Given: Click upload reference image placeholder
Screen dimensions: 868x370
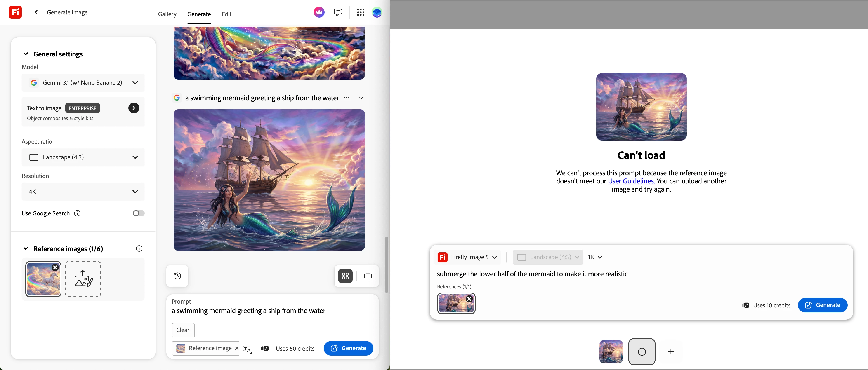Looking at the screenshot, I should pos(83,279).
